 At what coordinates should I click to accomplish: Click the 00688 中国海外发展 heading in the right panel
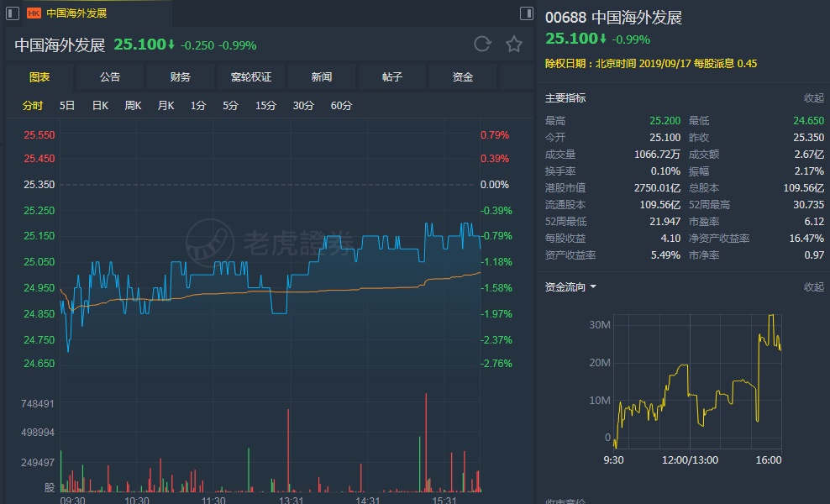[x=613, y=18]
